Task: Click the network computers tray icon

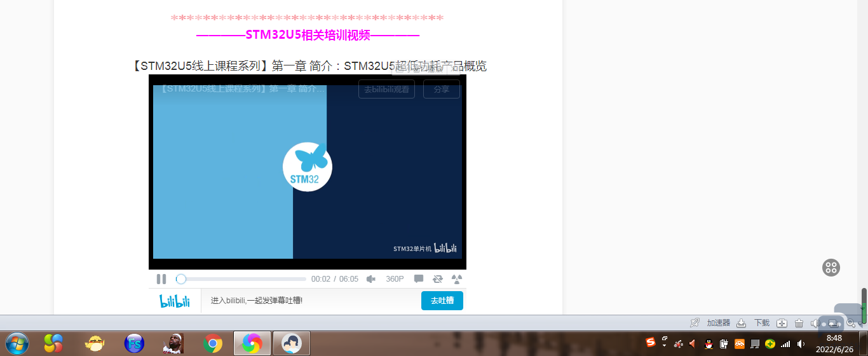Action: [x=755, y=344]
